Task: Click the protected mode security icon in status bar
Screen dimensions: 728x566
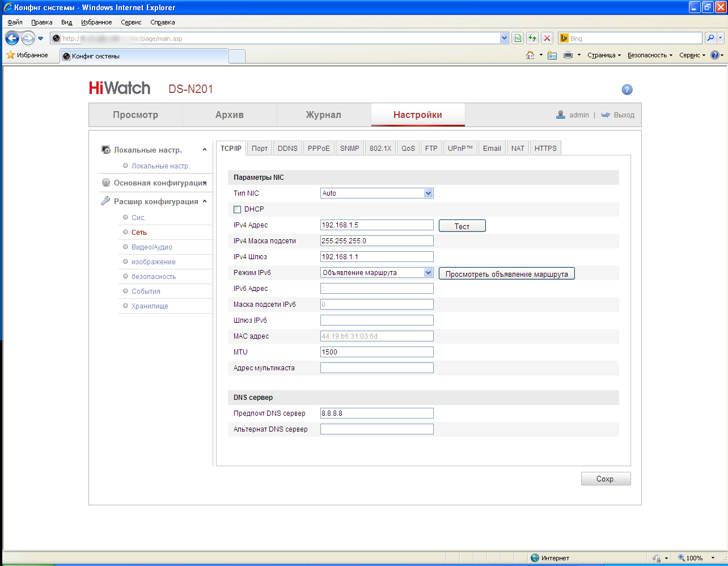Action: (657, 558)
